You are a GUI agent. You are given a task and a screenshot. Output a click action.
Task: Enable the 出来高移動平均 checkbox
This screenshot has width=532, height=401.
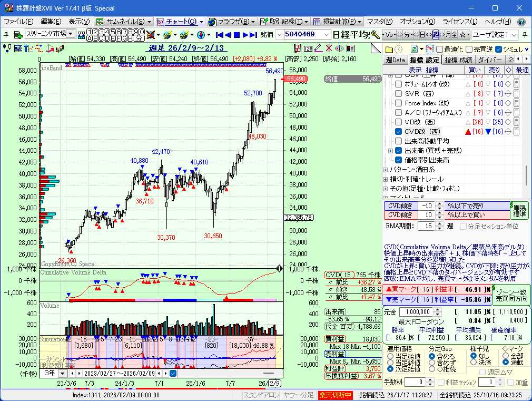point(399,141)
